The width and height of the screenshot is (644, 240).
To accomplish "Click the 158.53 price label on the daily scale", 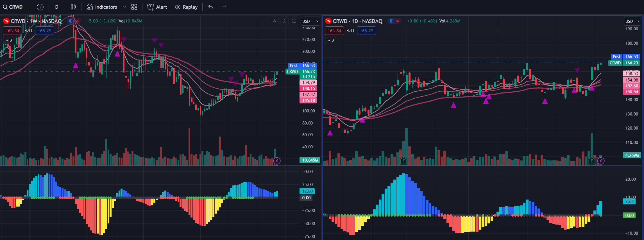I will 632,74.
